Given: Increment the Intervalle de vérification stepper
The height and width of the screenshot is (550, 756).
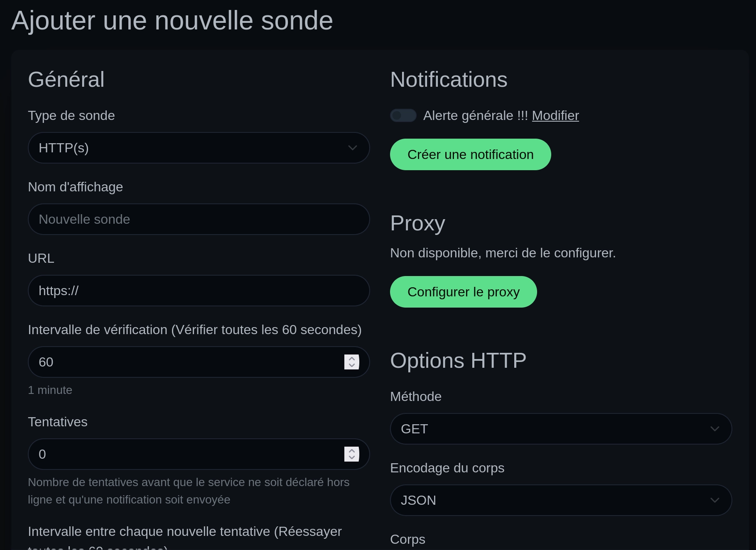Looking at the screenshot, I should [351, 358].
